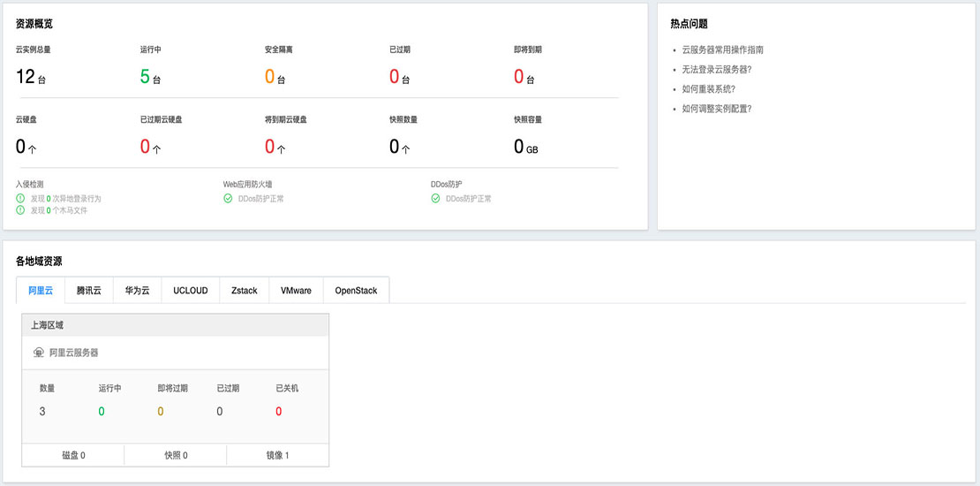
Task: Click the green check icon under DDos防护
Action: click(x=435, y=199)
